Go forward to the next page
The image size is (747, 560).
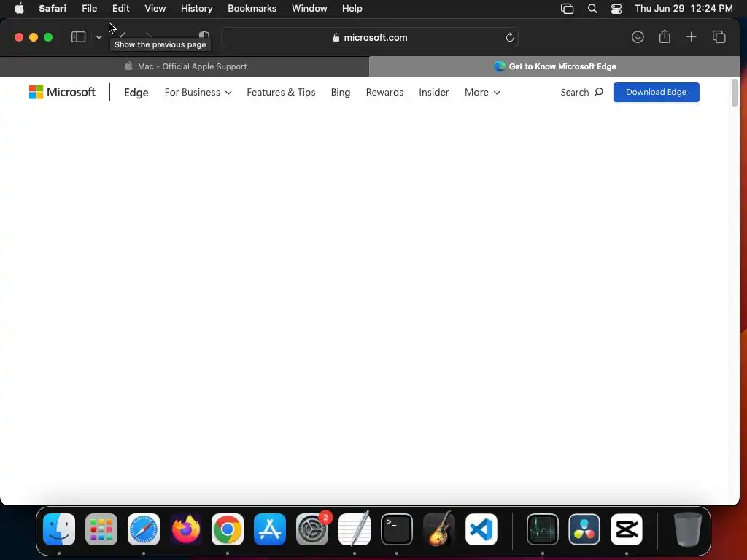point(149,36)
